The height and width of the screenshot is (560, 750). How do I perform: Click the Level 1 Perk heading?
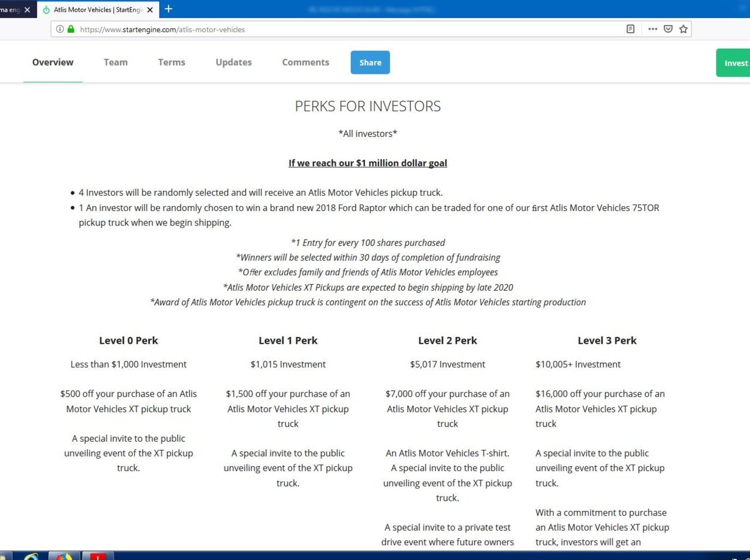288,340
